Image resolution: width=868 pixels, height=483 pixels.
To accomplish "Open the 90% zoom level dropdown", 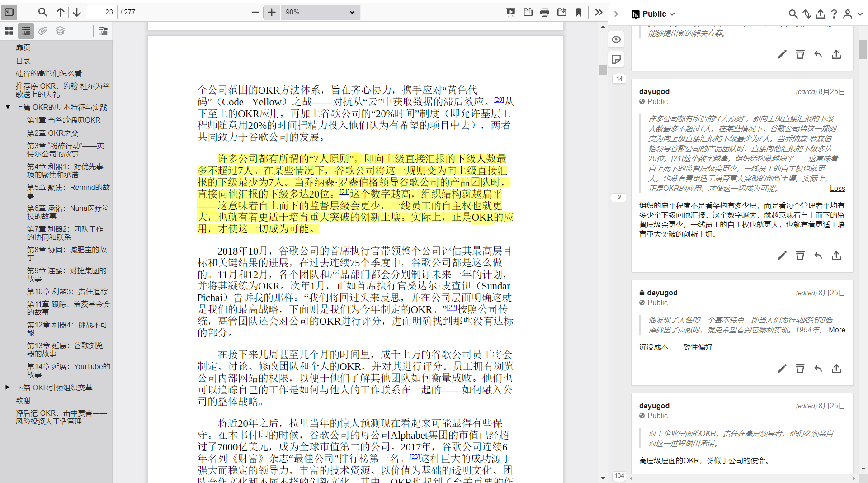I will click(320, 12).
